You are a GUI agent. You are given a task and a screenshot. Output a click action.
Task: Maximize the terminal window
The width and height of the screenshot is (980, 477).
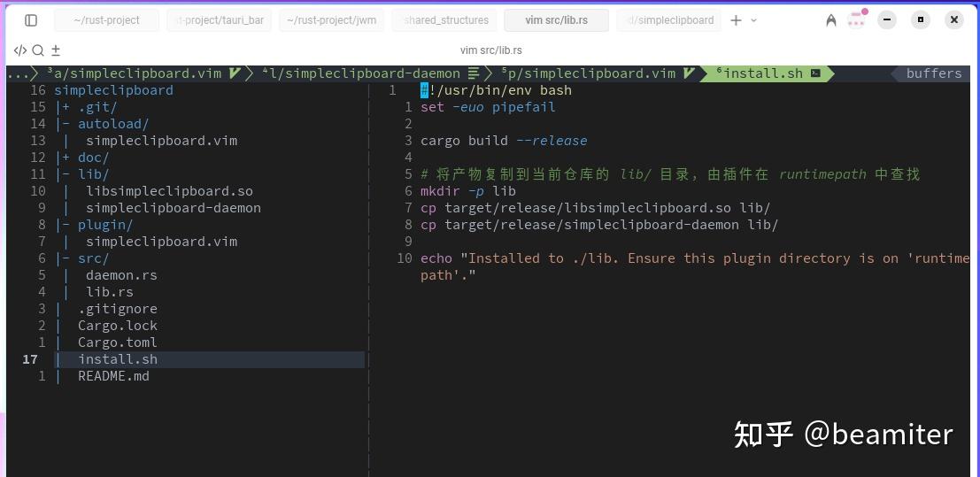(920, 20)
